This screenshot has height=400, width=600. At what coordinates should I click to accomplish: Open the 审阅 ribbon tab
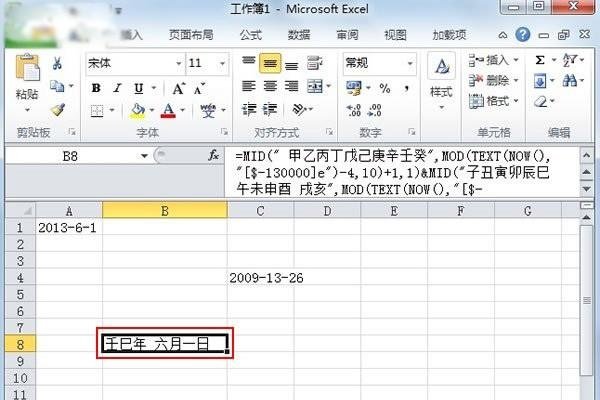347,35
